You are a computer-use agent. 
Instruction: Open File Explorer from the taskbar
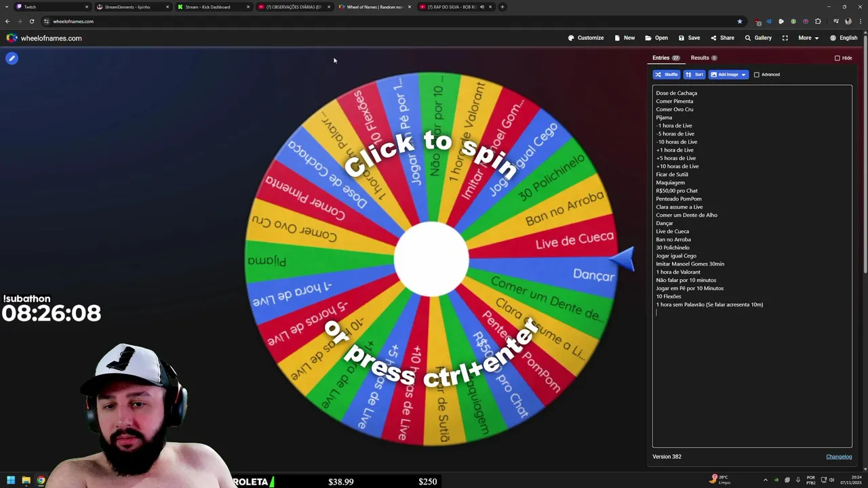tap(26, 481)
